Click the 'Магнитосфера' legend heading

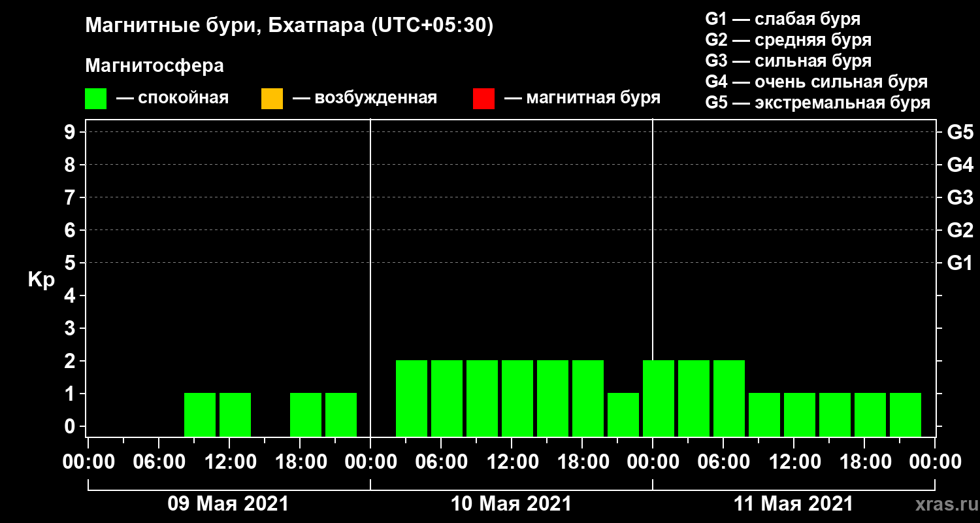click(x=154, y=66)
